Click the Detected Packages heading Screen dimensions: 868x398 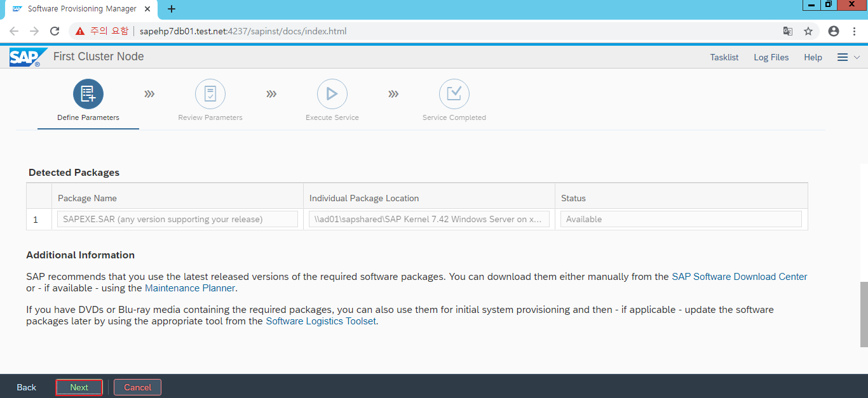pos(74,173)
